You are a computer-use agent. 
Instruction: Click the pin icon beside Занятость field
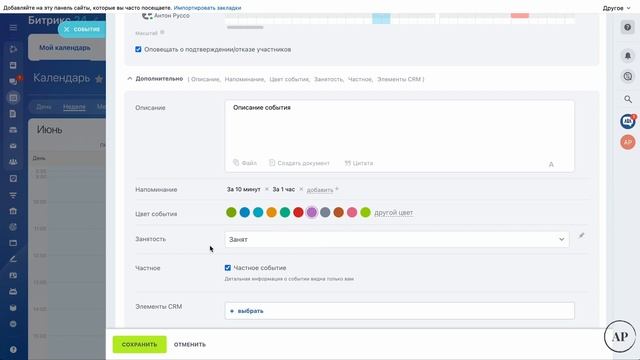pyautogui.click(x=581, y=236)
